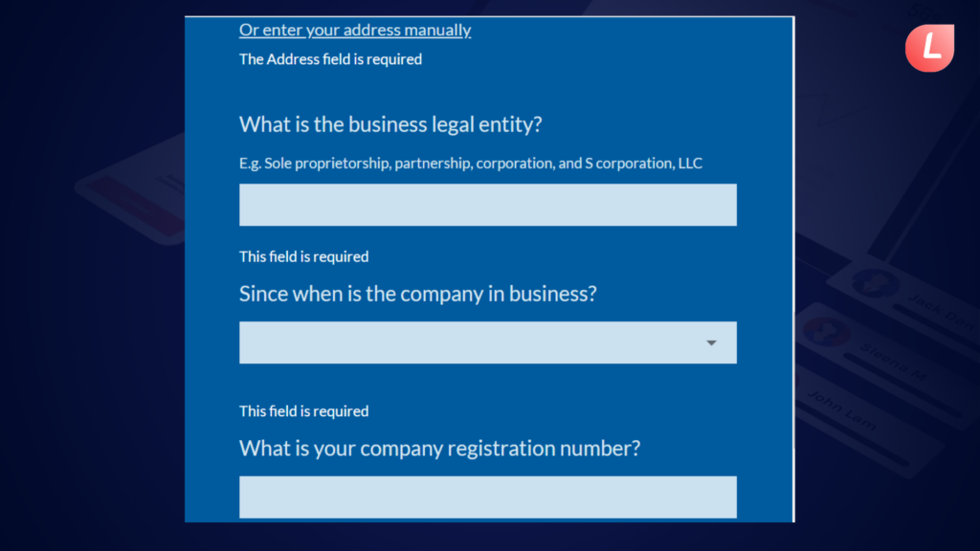Open the 'Or enter your address manually' link
This screenshot has width=980, height=551.
click(x=355, y=30)
